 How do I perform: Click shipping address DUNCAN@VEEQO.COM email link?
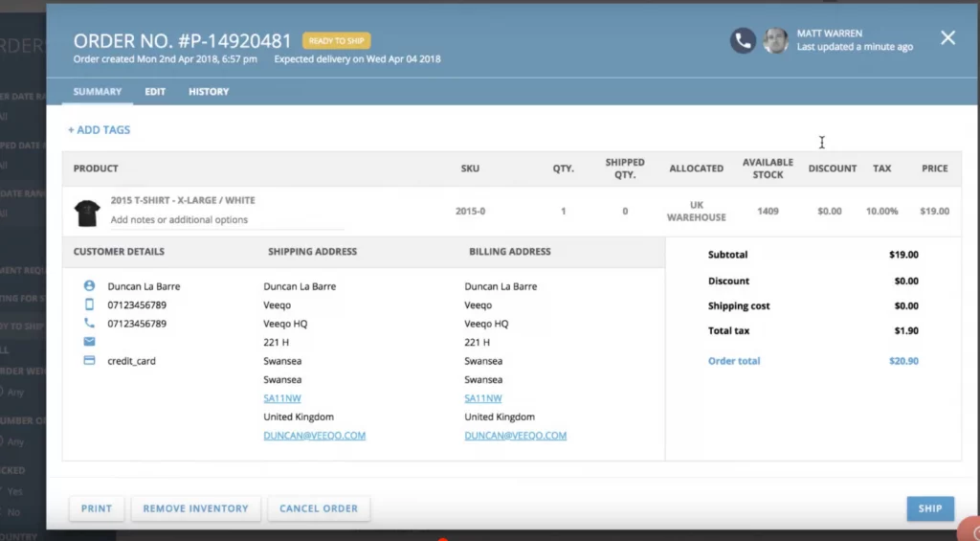pos(314,436)
